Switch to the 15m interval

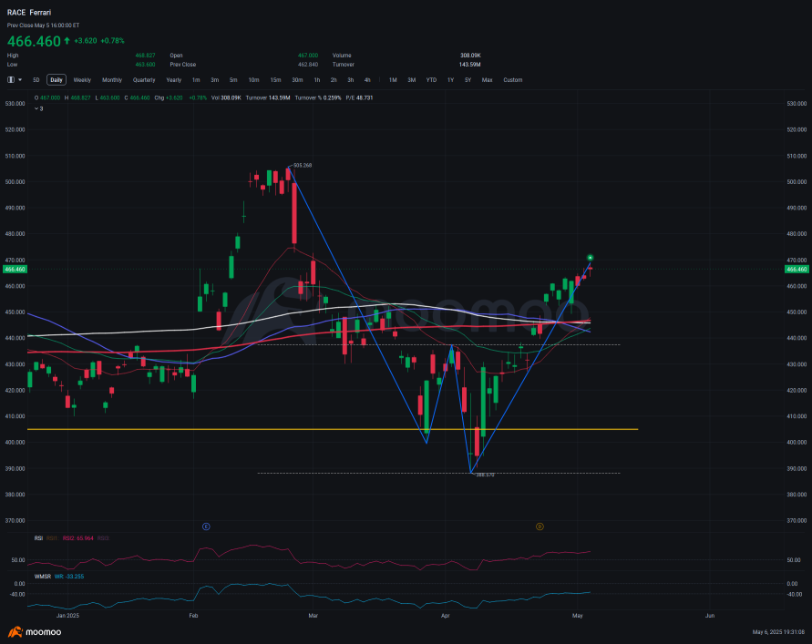(x=275, y=80)
